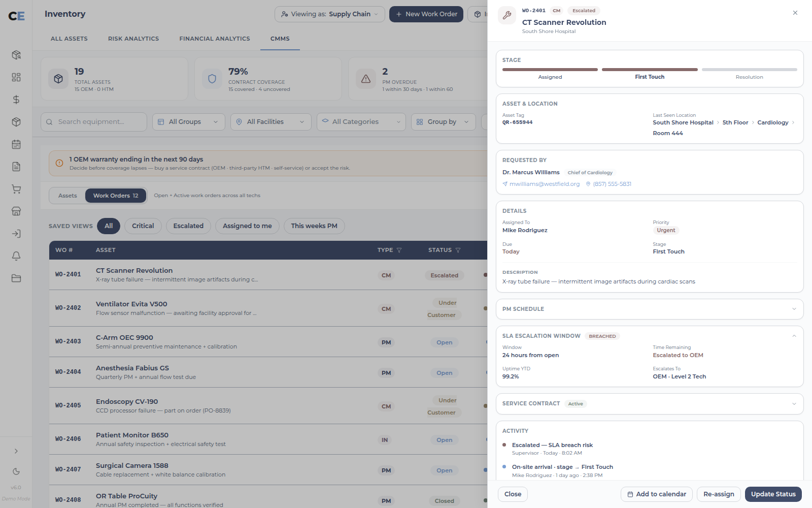Switch to the Risk Analytics tab
The height and width of the screenshot is (508, 812).
(x=133, y=39)
